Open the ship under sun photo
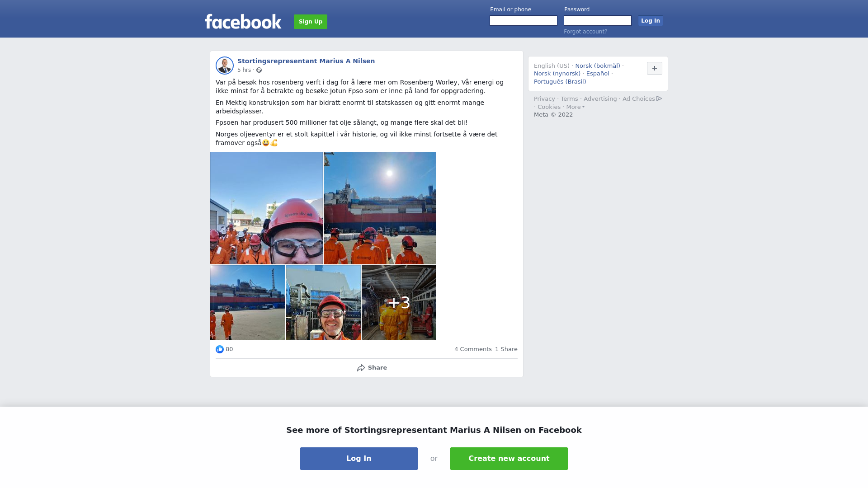 380,208
